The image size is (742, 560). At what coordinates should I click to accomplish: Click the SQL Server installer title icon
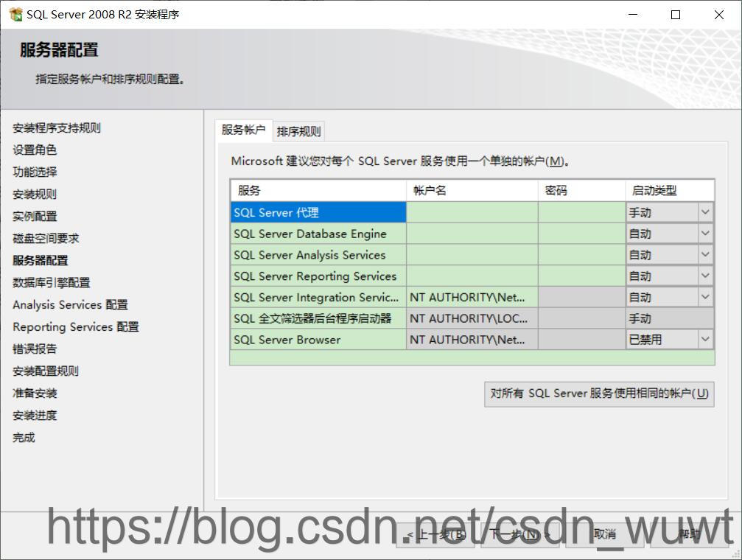tap(15, 15)
